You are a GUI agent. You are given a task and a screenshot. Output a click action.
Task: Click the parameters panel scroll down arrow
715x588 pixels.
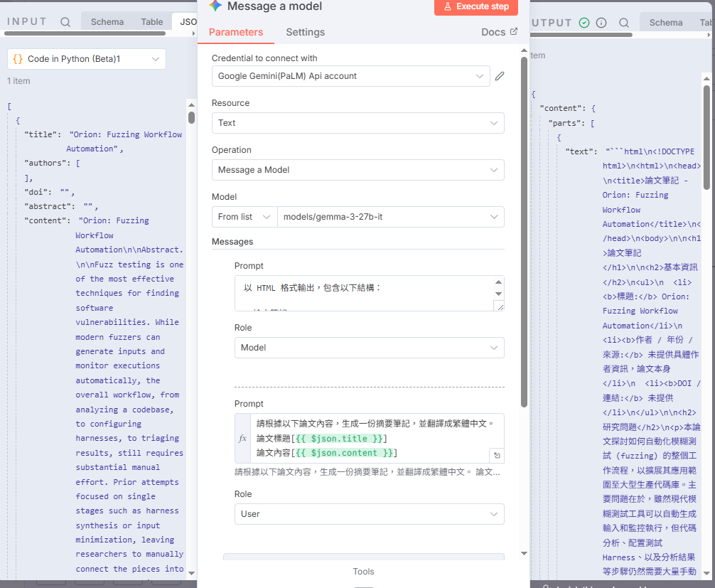524,553
